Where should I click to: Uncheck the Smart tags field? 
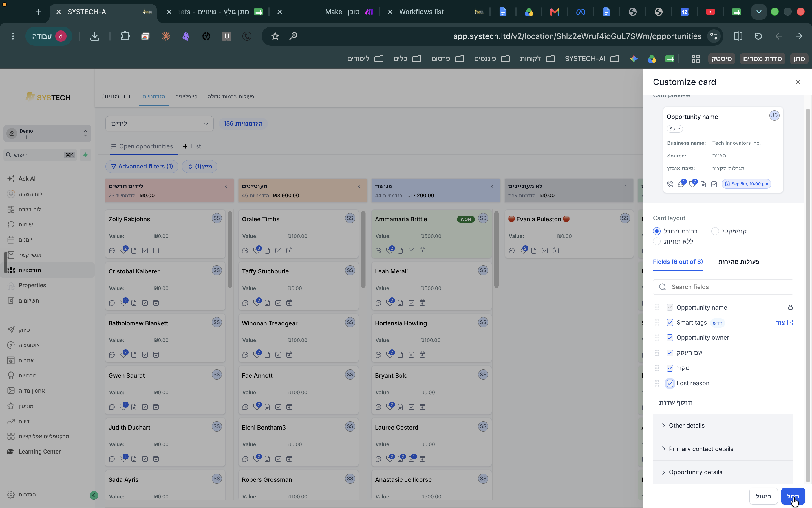pos(670,323)
